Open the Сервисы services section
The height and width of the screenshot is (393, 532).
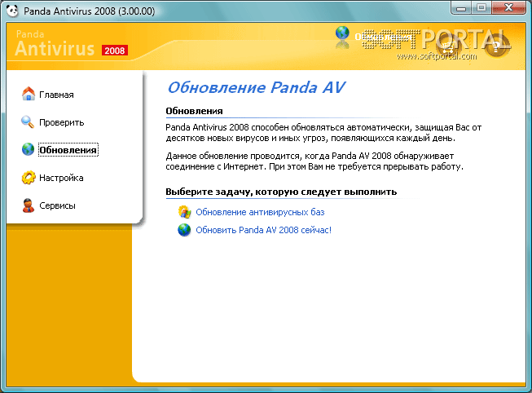48,205
